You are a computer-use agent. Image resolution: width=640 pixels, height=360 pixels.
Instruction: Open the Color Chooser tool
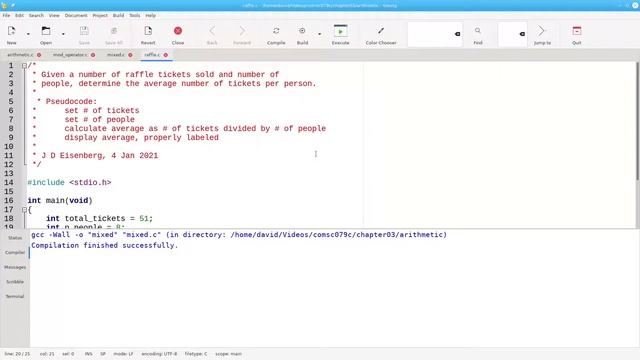tap(381, 31)
